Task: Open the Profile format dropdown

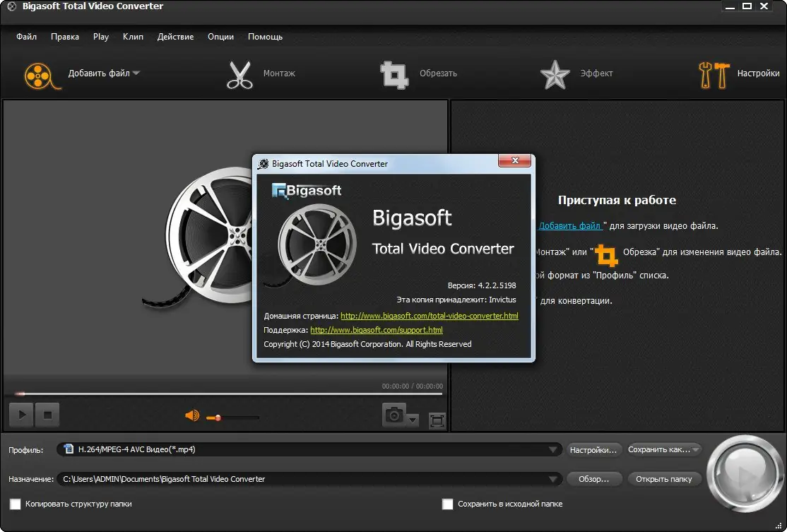Action: pos(552,449)
